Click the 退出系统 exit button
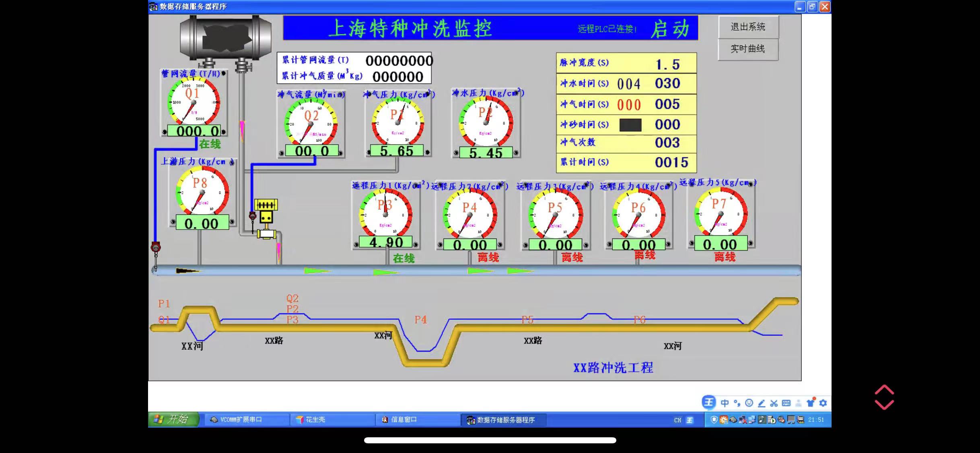 point(748,27)
